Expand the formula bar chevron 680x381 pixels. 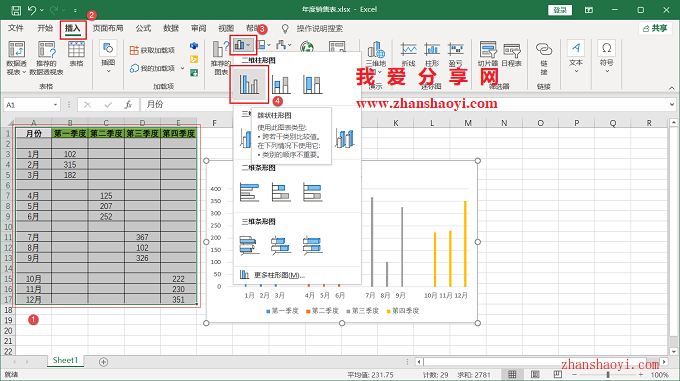point(672,104)
